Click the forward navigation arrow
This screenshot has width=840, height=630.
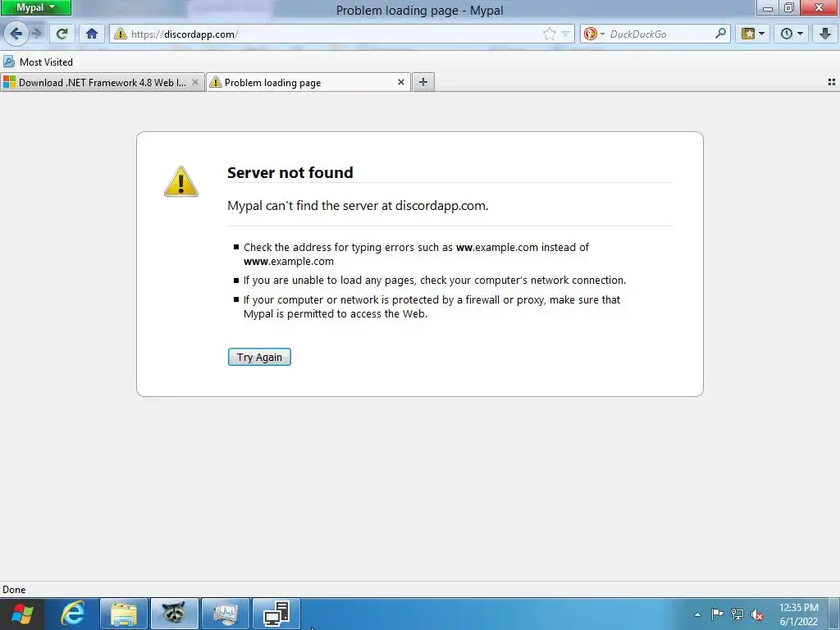[37, 34]
